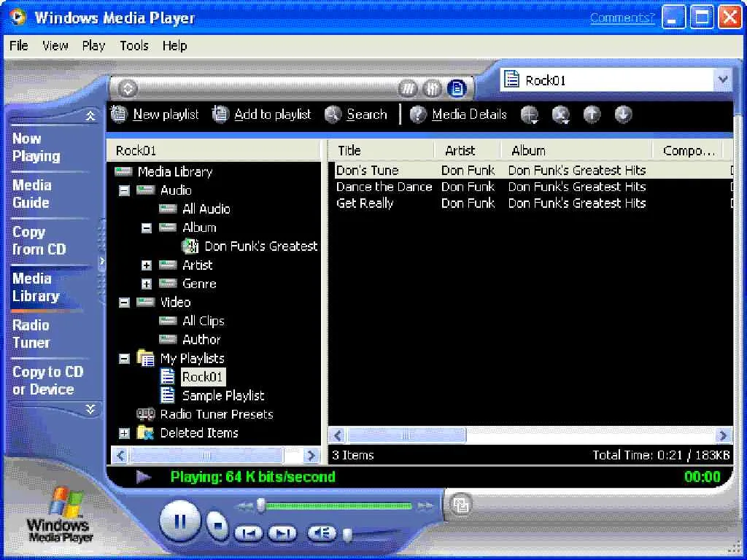The image size is (747, 560).
Task: Toggle shuffle button in top bar
Action: click(408, 88)
